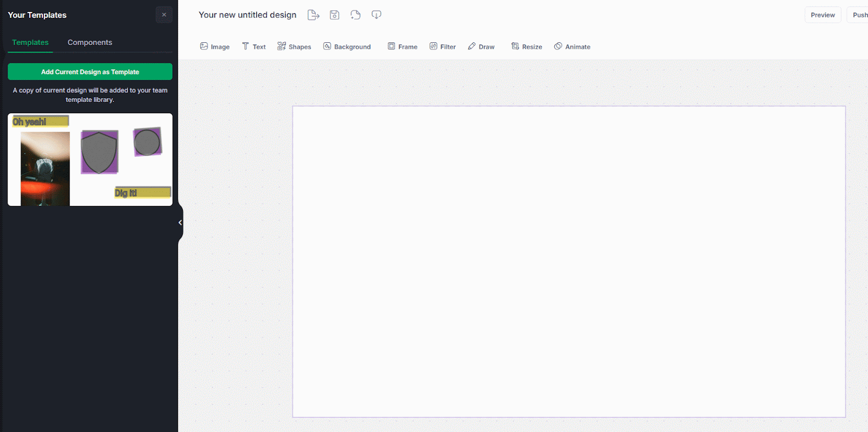
Task: Select the Templates tab
Action: [x=30, y=42]
